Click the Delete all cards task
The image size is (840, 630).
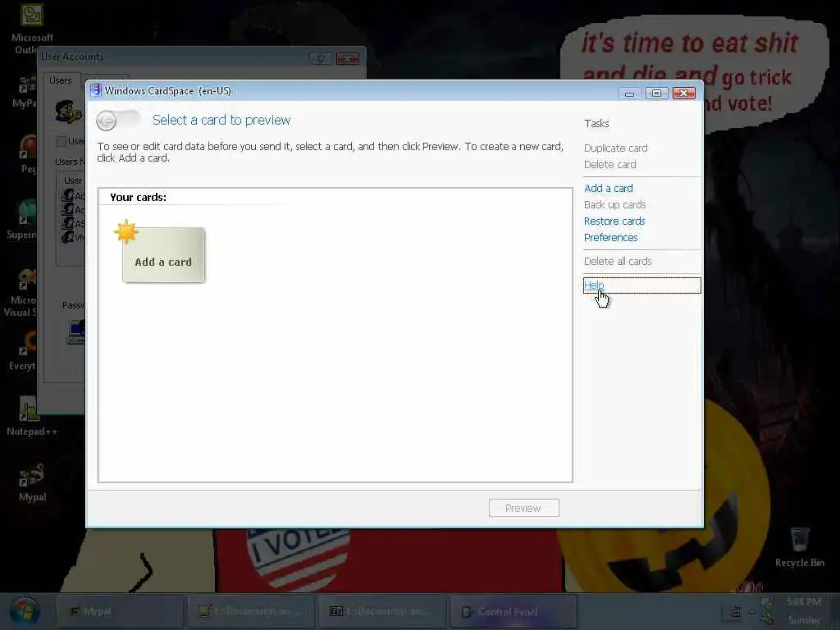click(x=618, y=262)
